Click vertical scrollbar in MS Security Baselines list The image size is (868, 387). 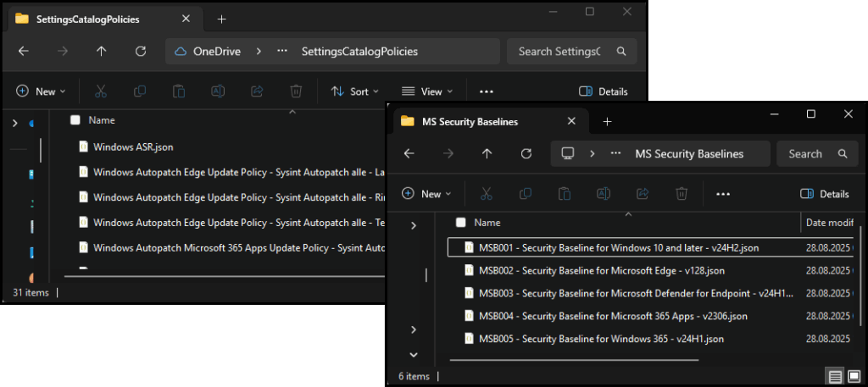click(860, 275)
